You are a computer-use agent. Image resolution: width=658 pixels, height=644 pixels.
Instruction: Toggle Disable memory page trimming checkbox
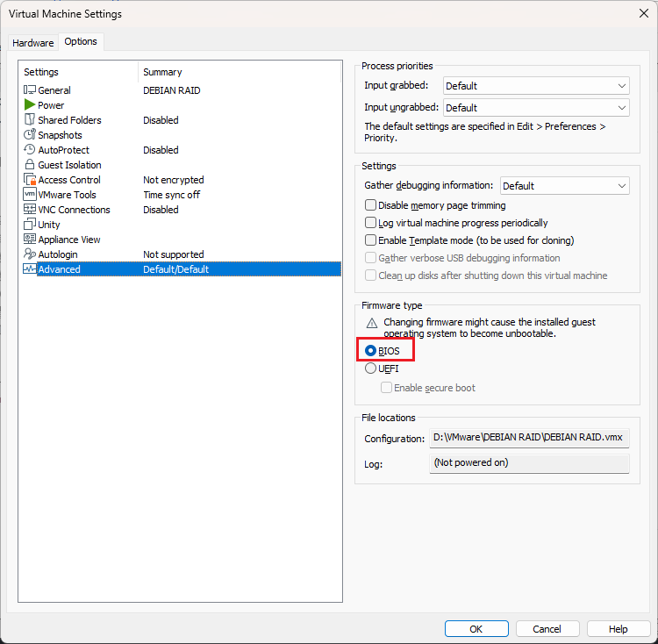370,205
